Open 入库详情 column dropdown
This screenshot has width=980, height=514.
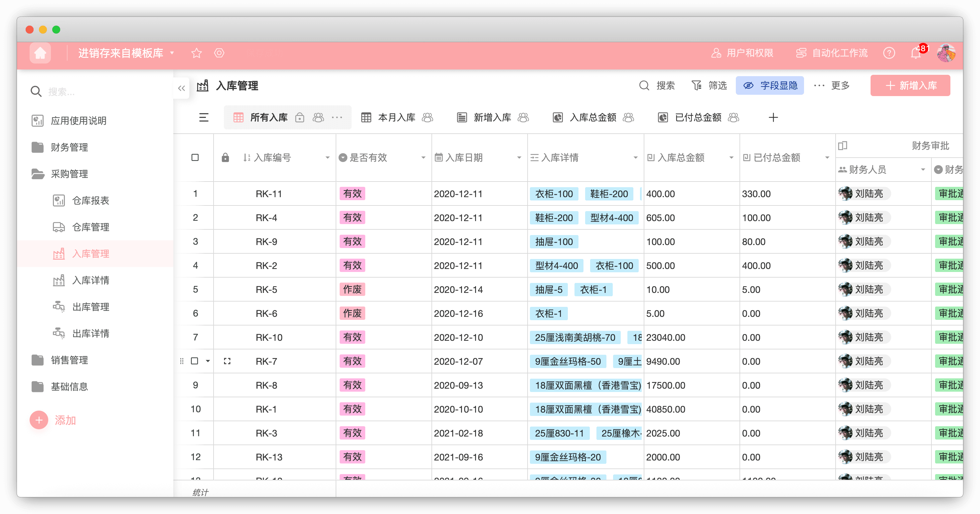(x=635, y=158)
